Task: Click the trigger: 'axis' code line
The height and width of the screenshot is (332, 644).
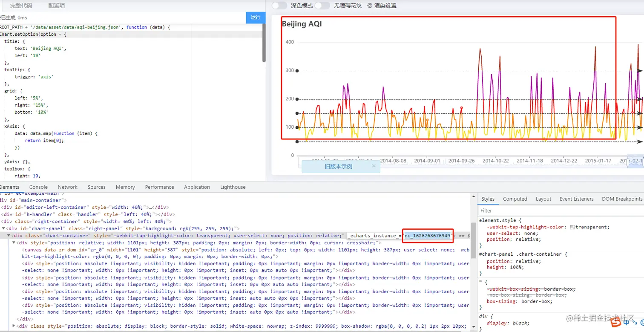Action: [x=34, y=77]
